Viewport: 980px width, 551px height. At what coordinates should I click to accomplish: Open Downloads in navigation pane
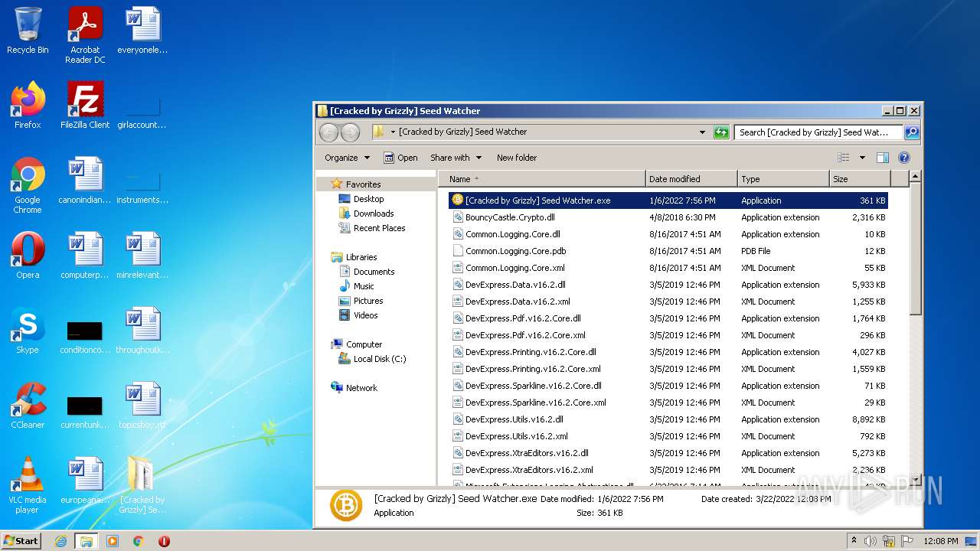coord(374,214)
